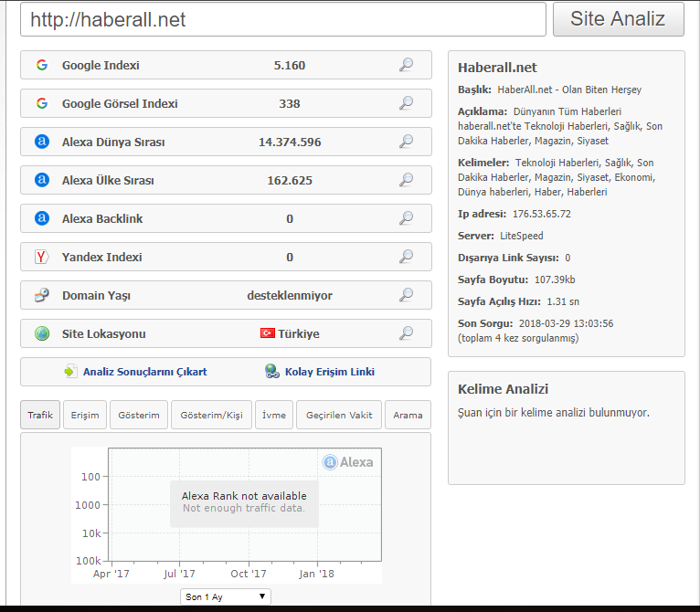Image resolution: width=700 pixels, height=612 pixels.
Task: Click the globe-link icon beside Kolay Erişim Linki
Action: 272,371
